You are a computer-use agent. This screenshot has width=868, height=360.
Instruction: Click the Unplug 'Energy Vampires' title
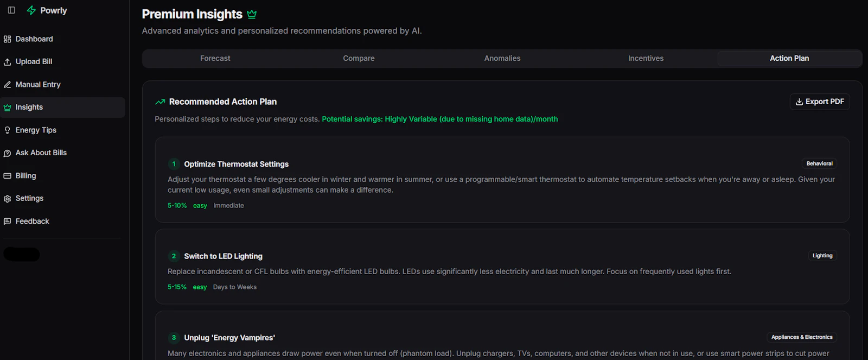(229, 338)
